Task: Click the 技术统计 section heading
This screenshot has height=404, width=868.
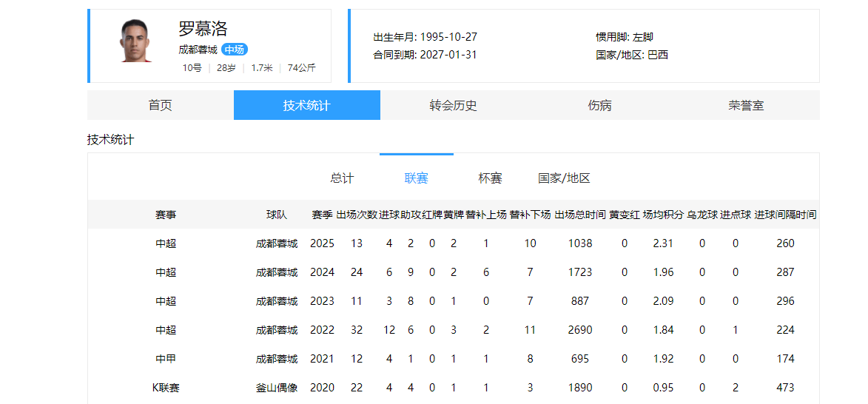Action: pos(110,139)
